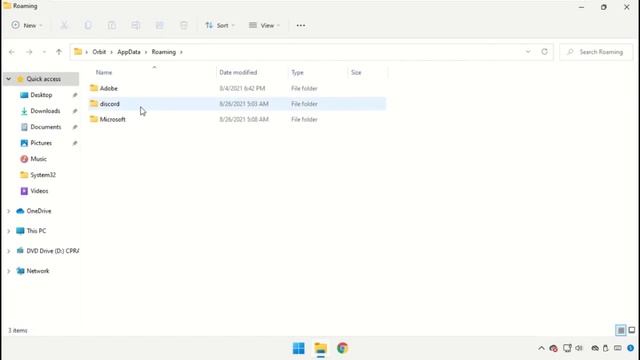Click the discord folder icon
640x360 pixels.
94,103
